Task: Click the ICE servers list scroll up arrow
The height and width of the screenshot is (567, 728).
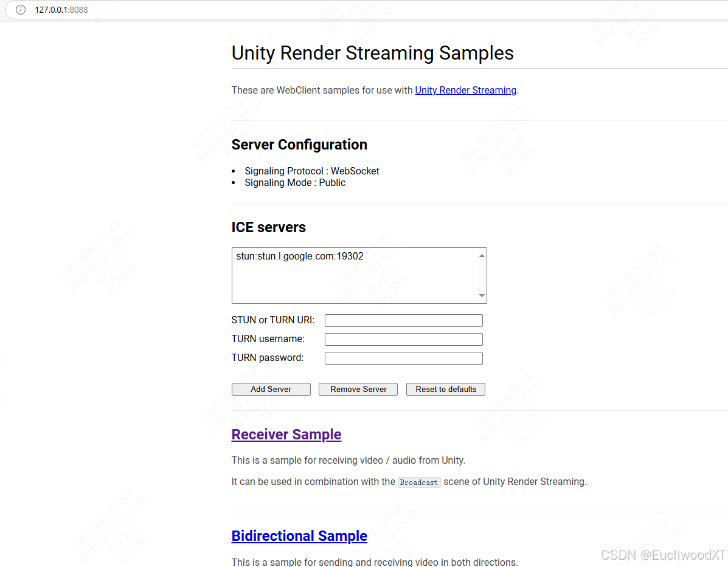Action: click(482, 256)
